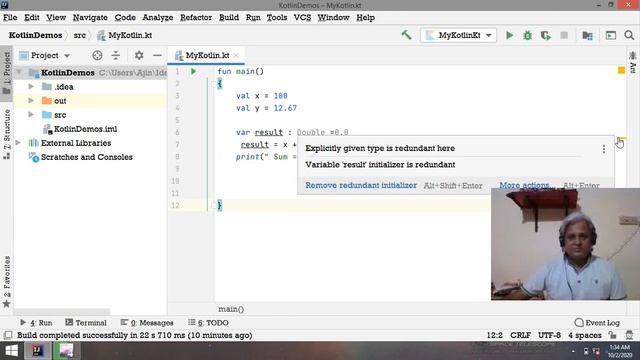Open Project panel settings gear
The width and height of the screenshot is (640, 360).
coord(139,55)
